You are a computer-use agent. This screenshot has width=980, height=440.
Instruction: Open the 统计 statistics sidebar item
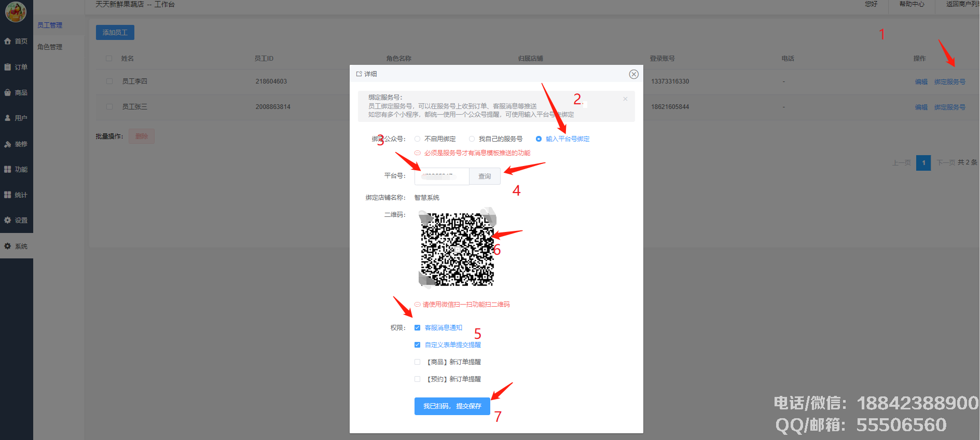coord(16,195)
